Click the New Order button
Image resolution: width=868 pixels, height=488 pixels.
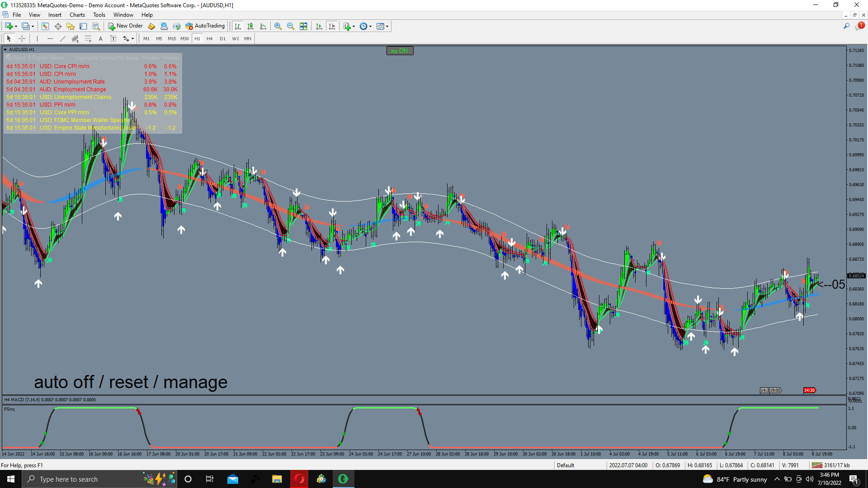[x=125, y=26]
